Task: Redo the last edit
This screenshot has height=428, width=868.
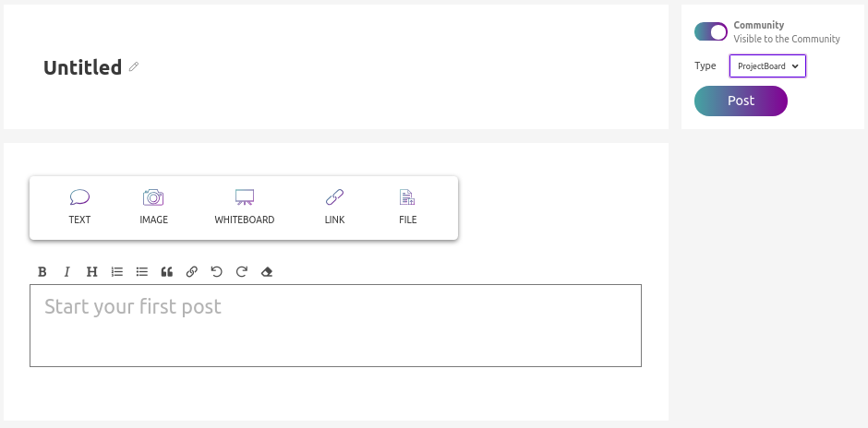Action: tap(241, 271)
